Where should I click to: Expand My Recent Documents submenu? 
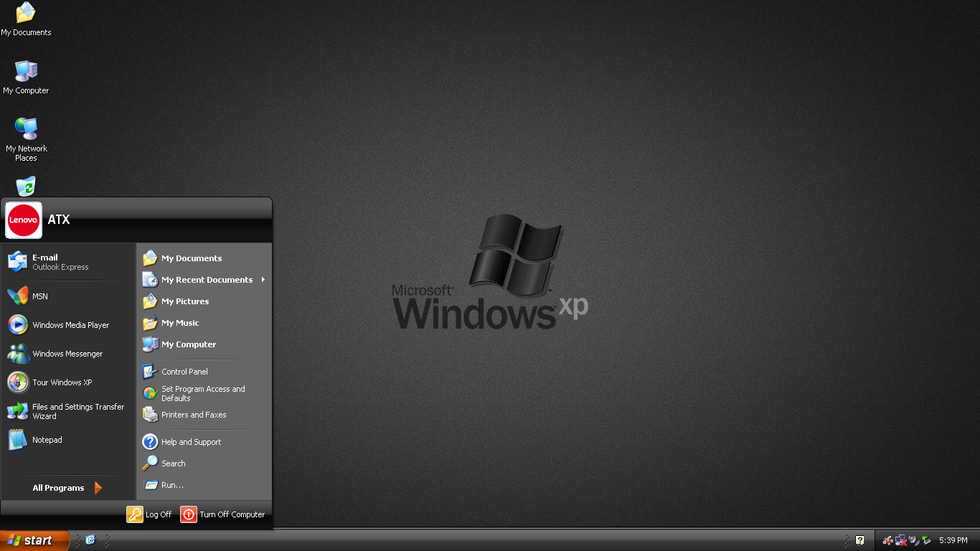coord(204,280)
